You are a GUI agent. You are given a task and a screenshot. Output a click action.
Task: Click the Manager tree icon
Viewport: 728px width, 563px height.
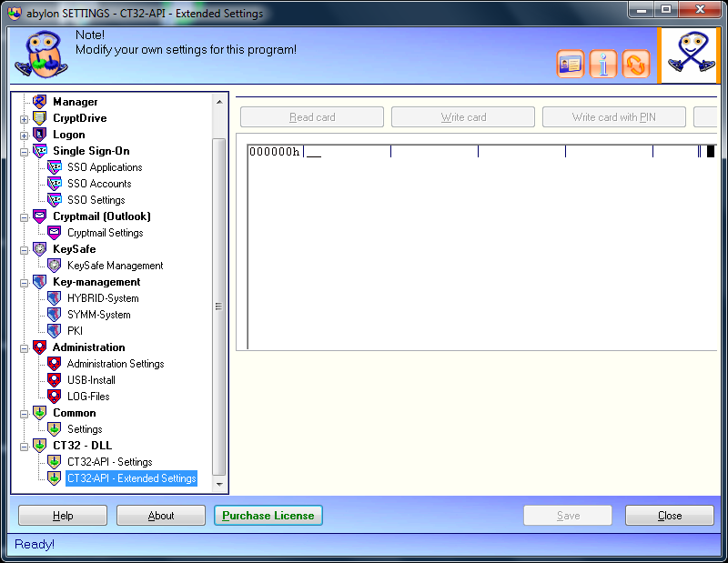pos(40,102)
